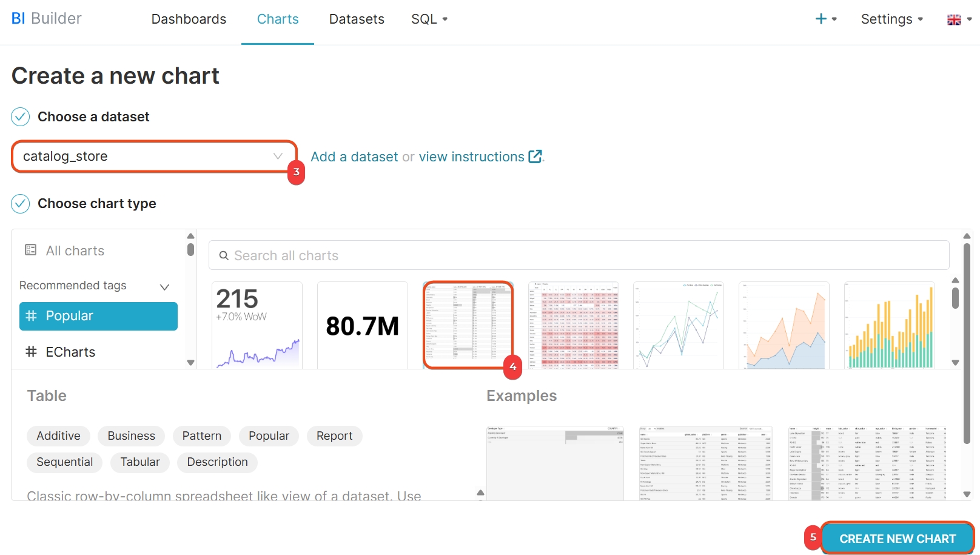Choose the Bar chart thumbnail
Viewport: 980px width, 555px height.
tap(889, 325)
